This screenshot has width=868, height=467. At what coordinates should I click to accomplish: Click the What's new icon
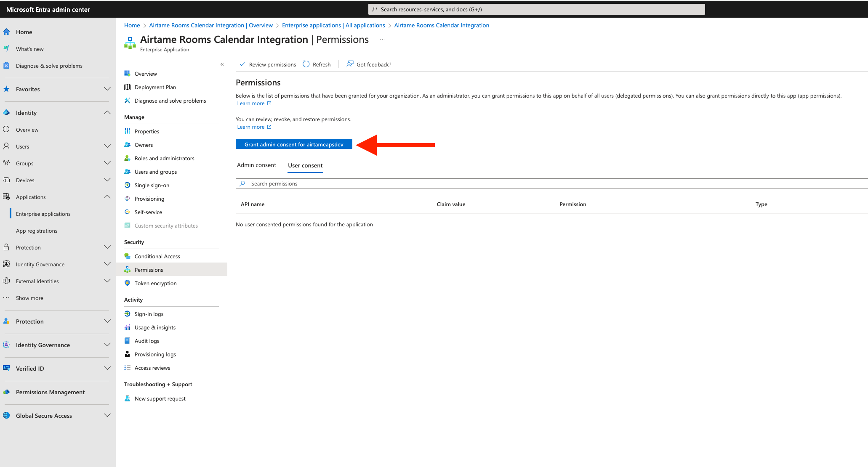[6, 49]
